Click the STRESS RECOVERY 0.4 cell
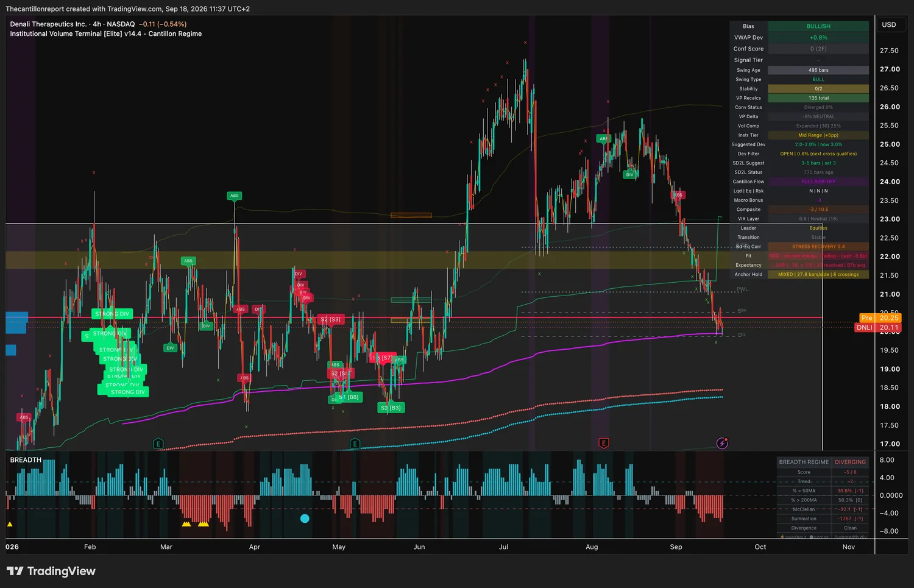 point(818,247)
